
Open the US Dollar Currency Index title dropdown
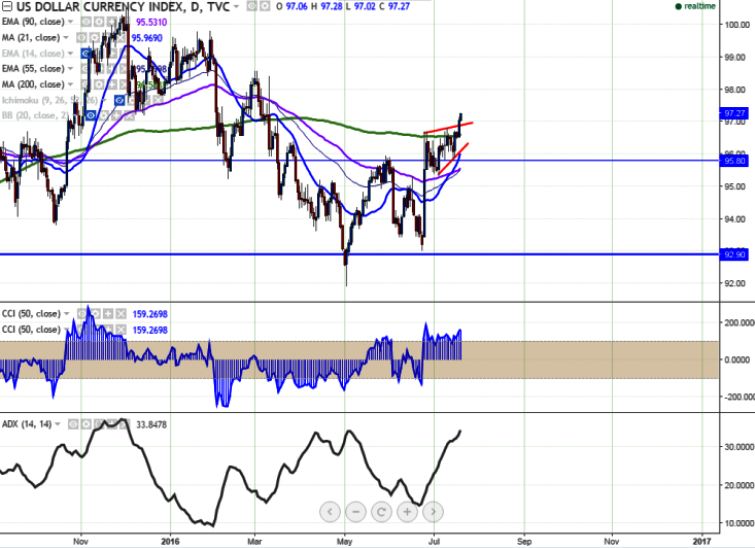click(x=235, y=7)
